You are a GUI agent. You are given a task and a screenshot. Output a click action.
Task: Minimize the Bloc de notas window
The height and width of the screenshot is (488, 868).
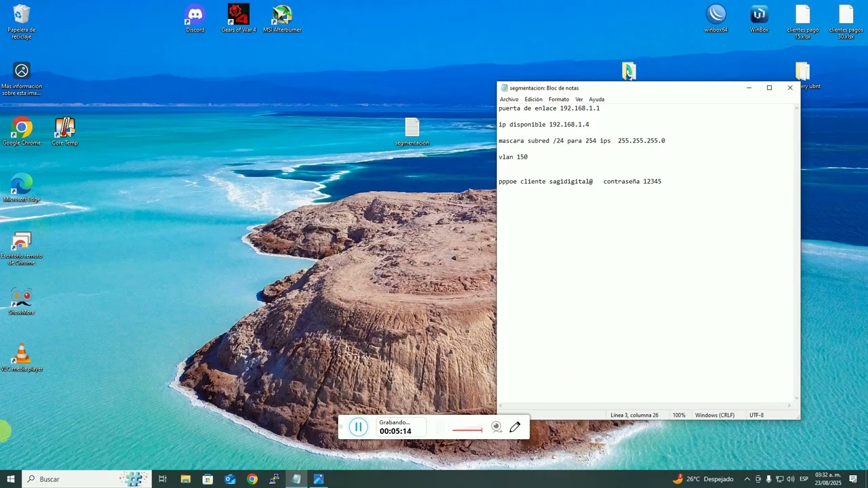(x=749, y=87)
